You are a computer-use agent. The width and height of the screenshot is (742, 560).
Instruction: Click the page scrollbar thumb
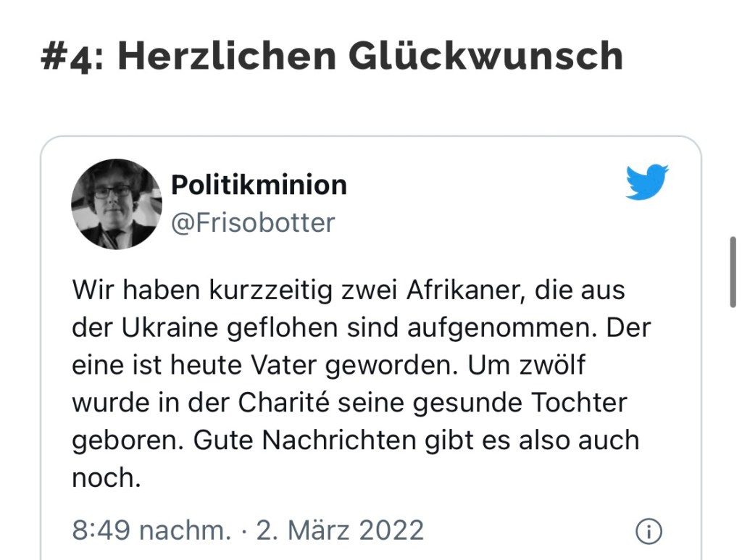[x=733, y=272]
